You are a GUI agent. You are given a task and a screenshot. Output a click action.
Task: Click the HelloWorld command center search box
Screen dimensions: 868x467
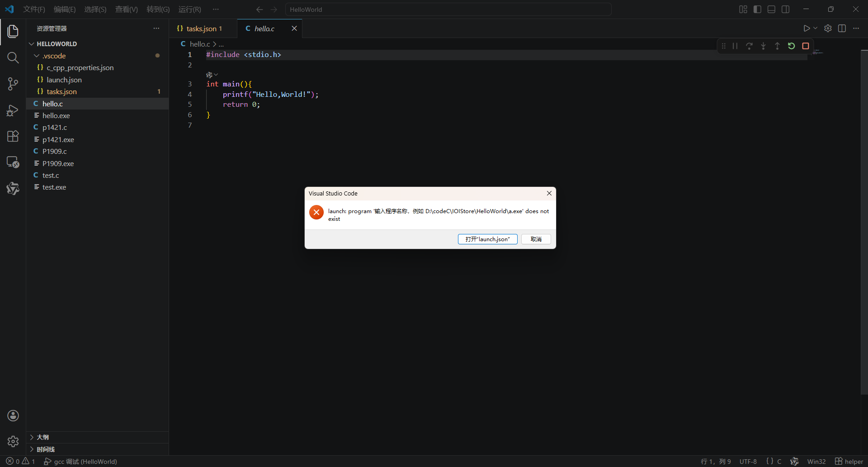tap(448, 10)
